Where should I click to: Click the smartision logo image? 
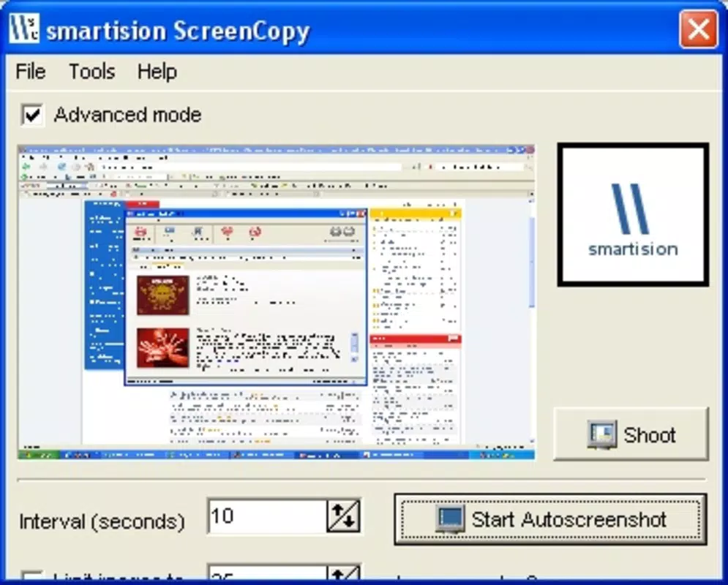(633, 215)
